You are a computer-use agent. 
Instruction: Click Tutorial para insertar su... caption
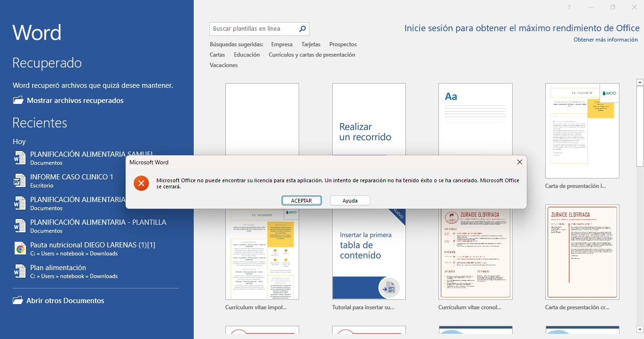363,307
